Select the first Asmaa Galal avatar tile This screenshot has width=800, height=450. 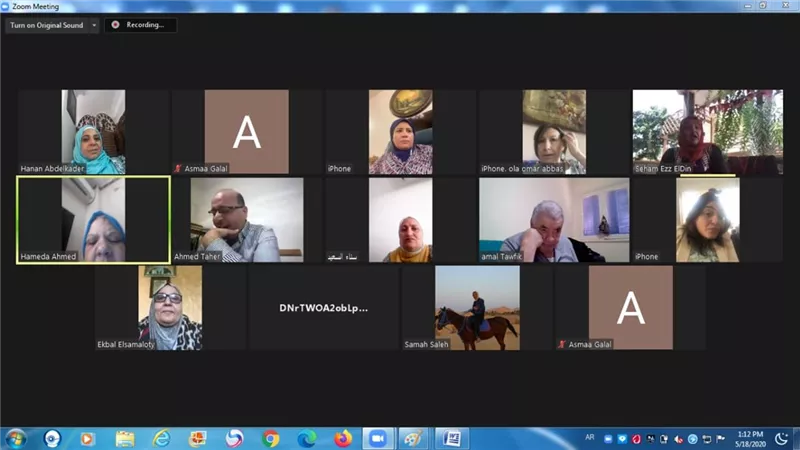pyautogui.click(x=247, y=132)
